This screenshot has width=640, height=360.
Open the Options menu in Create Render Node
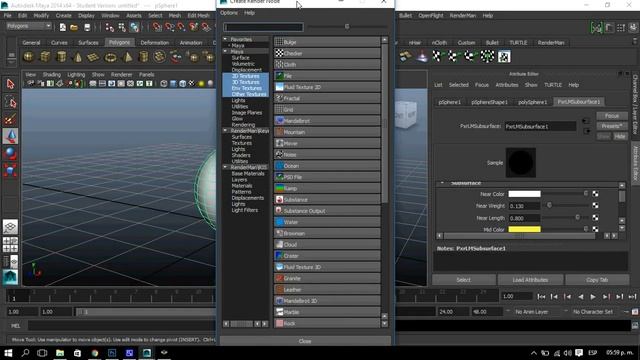pos(229,13)
